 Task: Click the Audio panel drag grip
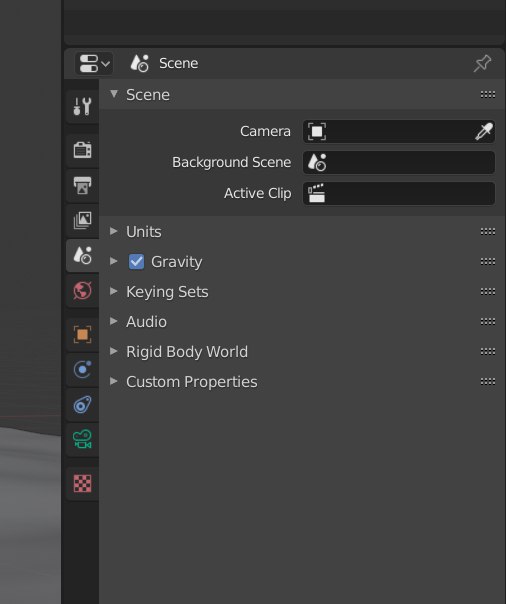click(x=488, y=322)
